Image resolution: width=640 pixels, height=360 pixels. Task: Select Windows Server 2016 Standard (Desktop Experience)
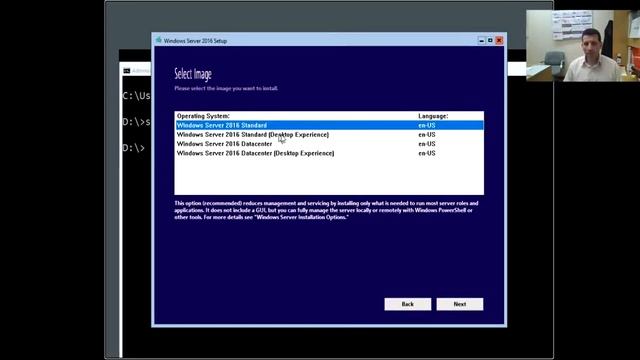(329, 135)
